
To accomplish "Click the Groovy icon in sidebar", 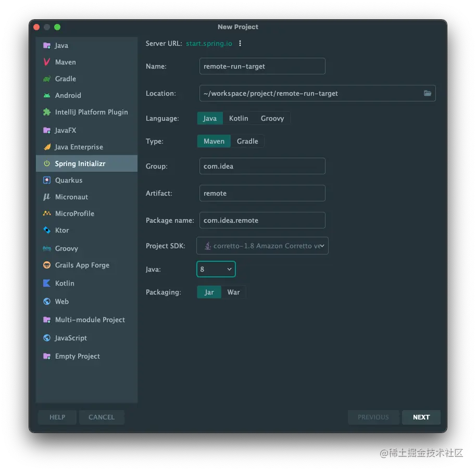I will [47, 248].
